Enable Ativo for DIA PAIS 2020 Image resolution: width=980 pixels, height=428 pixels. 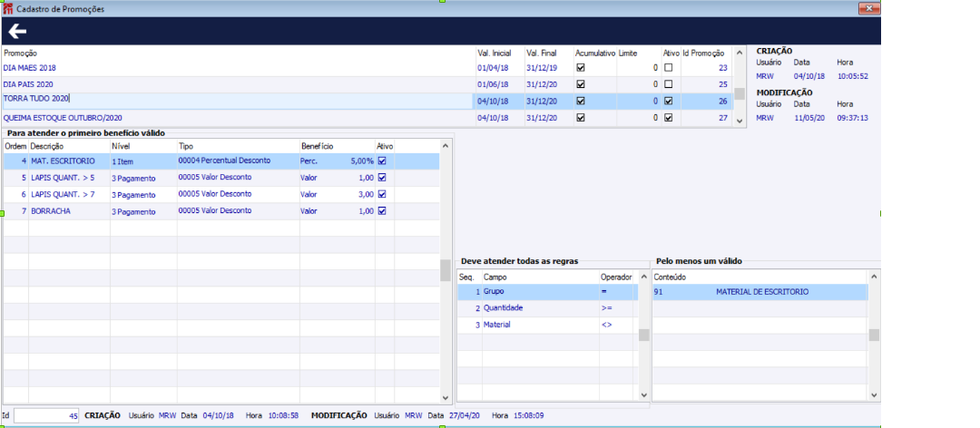click(x=668, y=83)
